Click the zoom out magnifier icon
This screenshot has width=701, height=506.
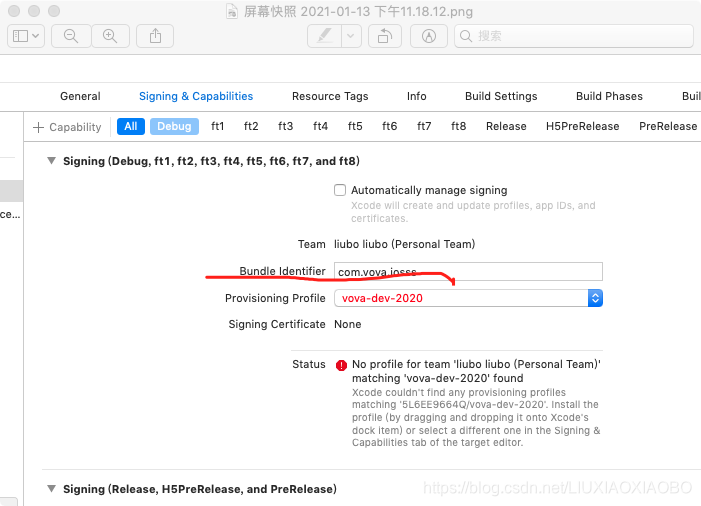pyautogui.click(x=71, y=36)
